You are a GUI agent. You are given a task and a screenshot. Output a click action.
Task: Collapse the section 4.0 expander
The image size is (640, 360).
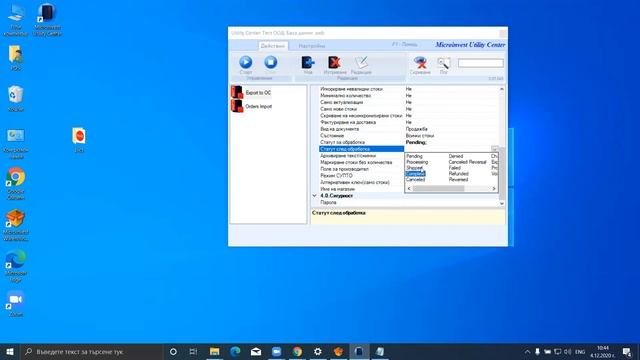coord(314,196)
